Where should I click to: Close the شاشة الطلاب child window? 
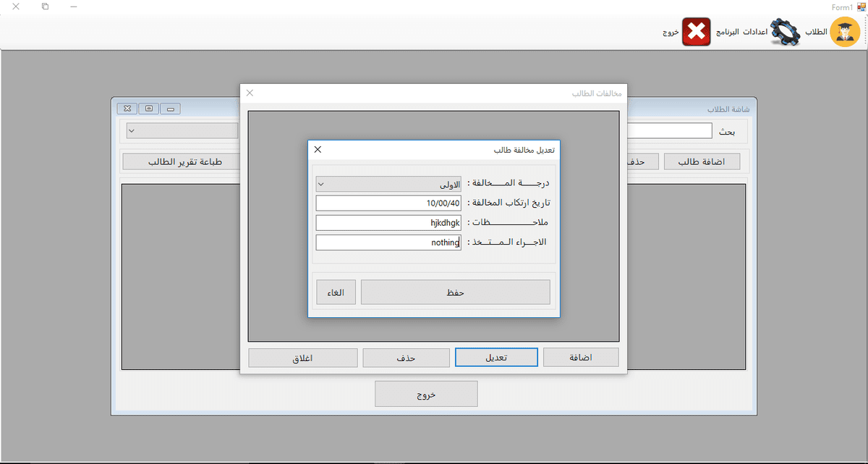click(x=127, y=109)
